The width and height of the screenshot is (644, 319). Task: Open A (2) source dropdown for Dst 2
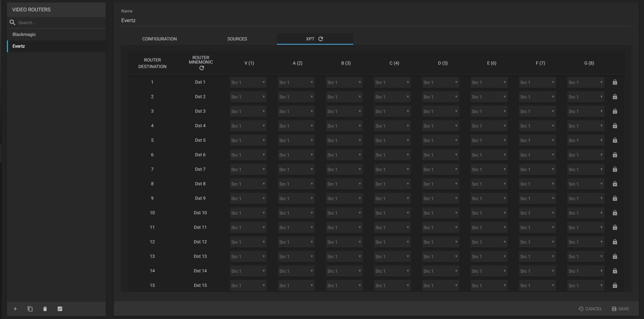click(296, 97)
